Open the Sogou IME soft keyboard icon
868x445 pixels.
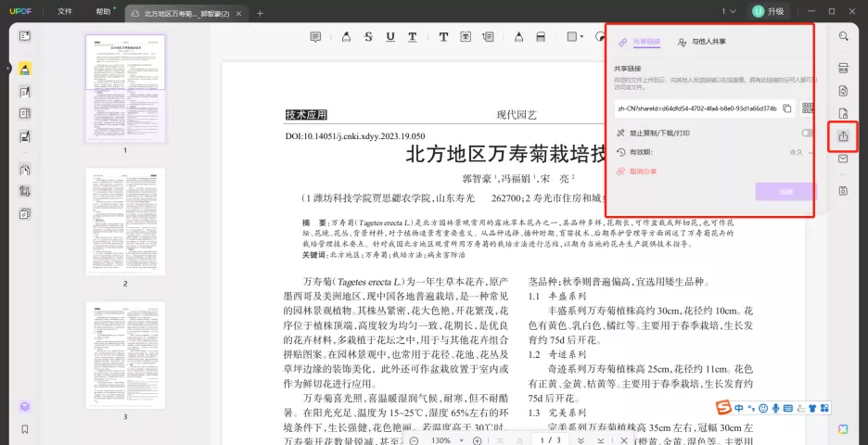[787, 409]
